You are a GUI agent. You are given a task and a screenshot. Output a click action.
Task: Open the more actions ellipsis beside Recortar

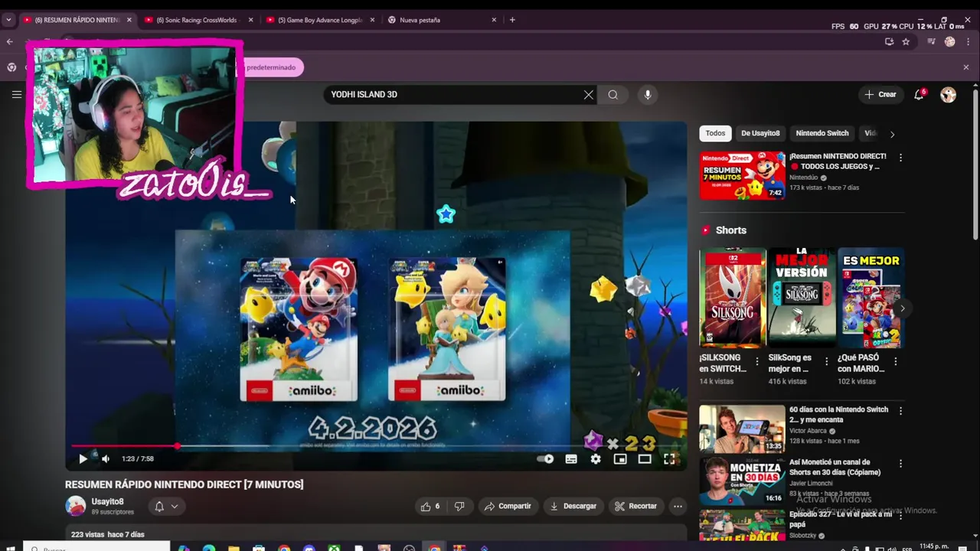click(678, 506)
